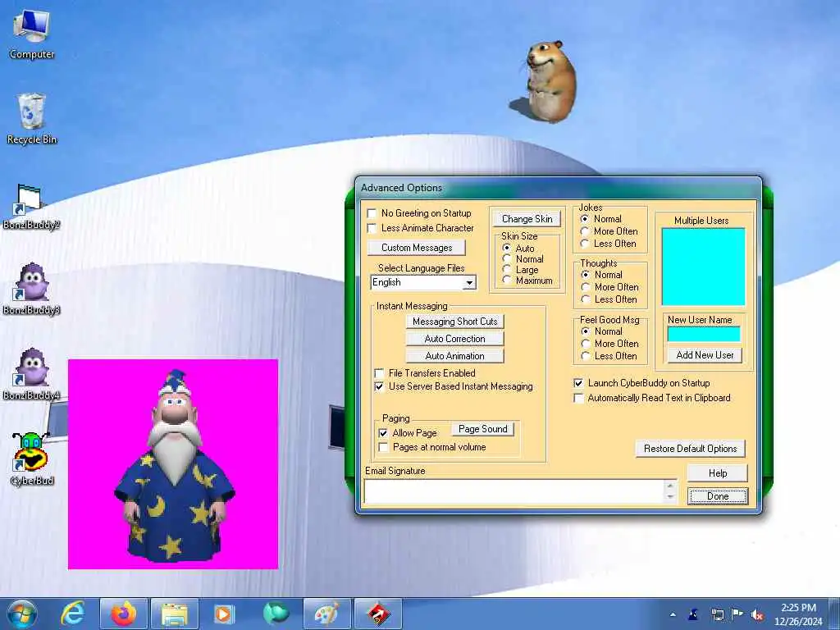Open Windows Media Player from taskbar
This screenshot has width=840, height=630.
[x=224, y=614]
